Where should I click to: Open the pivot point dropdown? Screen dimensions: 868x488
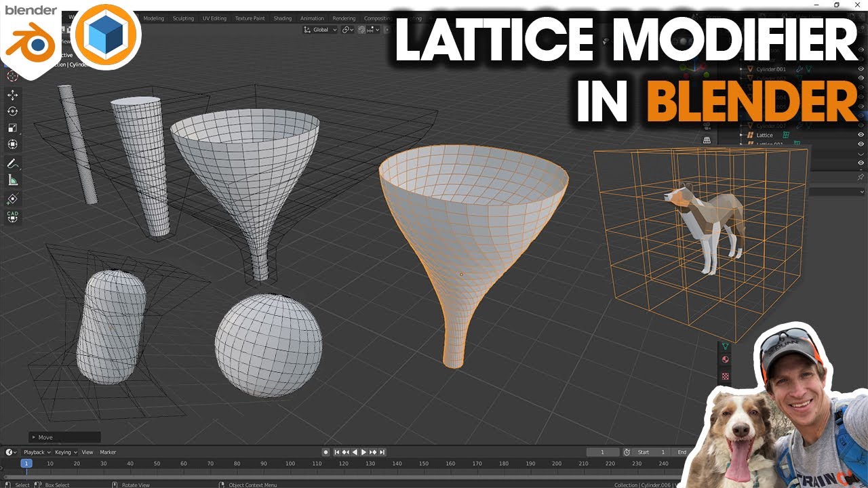pos(348,30)
